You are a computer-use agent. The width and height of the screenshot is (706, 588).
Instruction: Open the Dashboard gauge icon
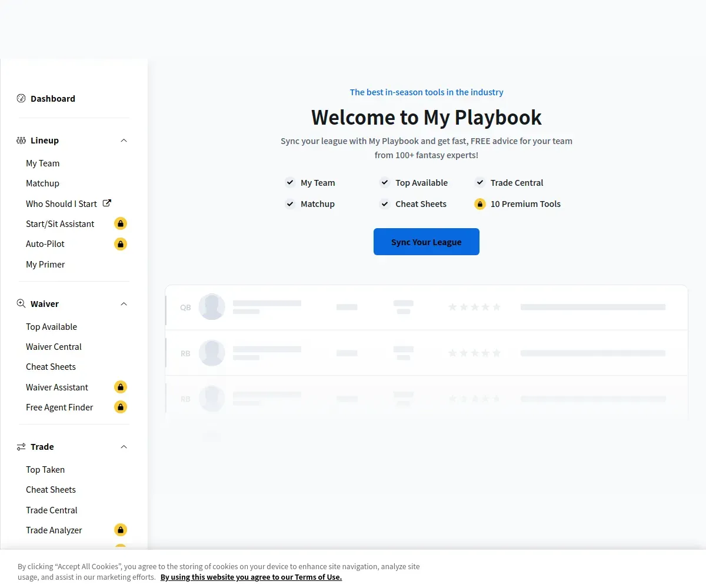click(x=21, y=98)
